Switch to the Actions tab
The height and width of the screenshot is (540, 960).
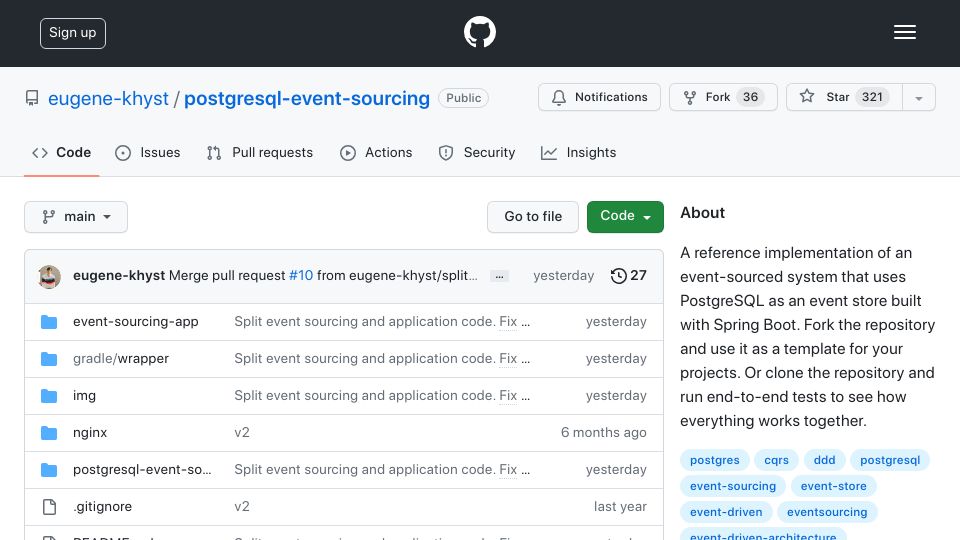tap(376, 152)
